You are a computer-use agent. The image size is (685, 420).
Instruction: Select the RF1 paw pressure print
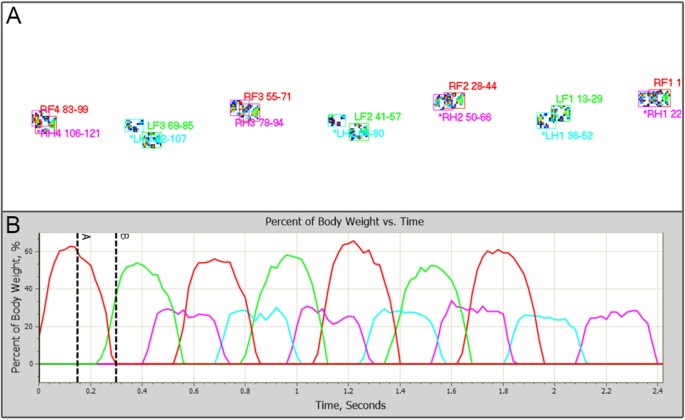[x=660, y=98]
